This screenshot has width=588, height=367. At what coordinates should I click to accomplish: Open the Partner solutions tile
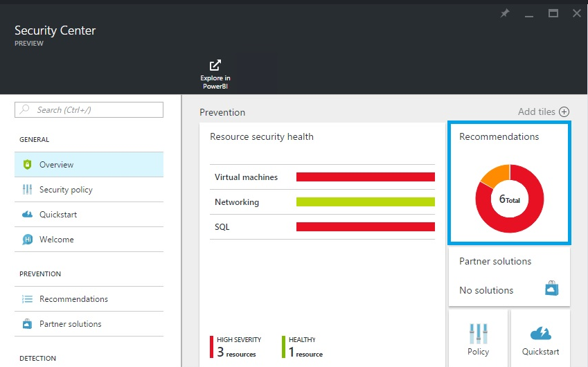click(509, 276)
